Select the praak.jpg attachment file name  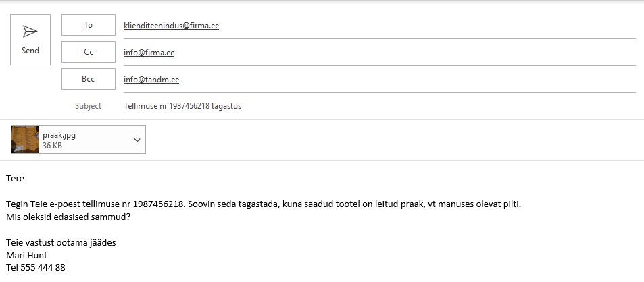pos(59,135)
